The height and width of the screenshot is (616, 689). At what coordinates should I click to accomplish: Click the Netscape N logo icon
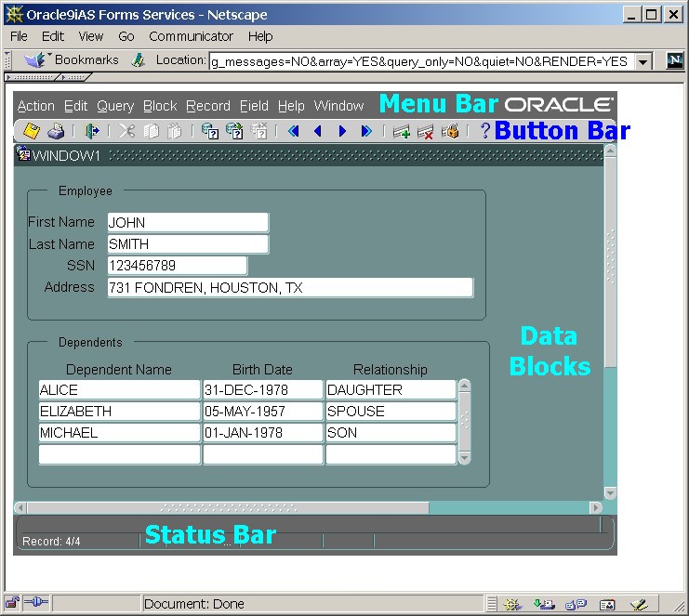pos(675,60)
